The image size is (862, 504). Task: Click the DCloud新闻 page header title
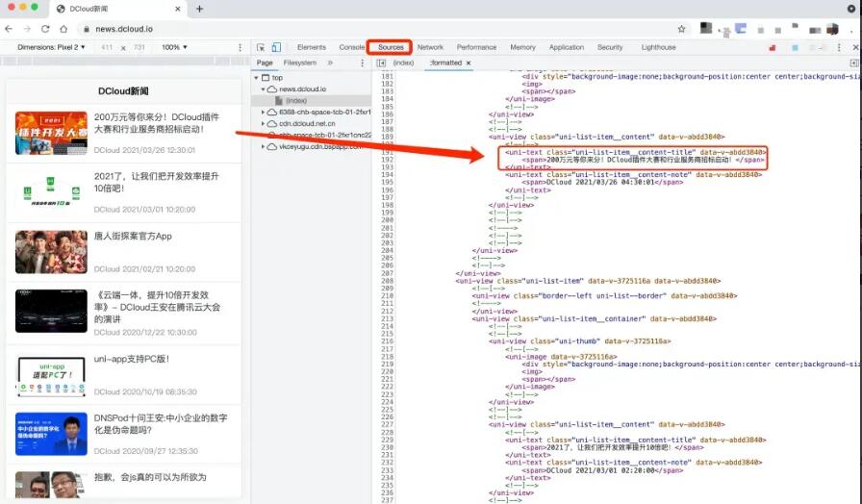click(x=123, y=91)
